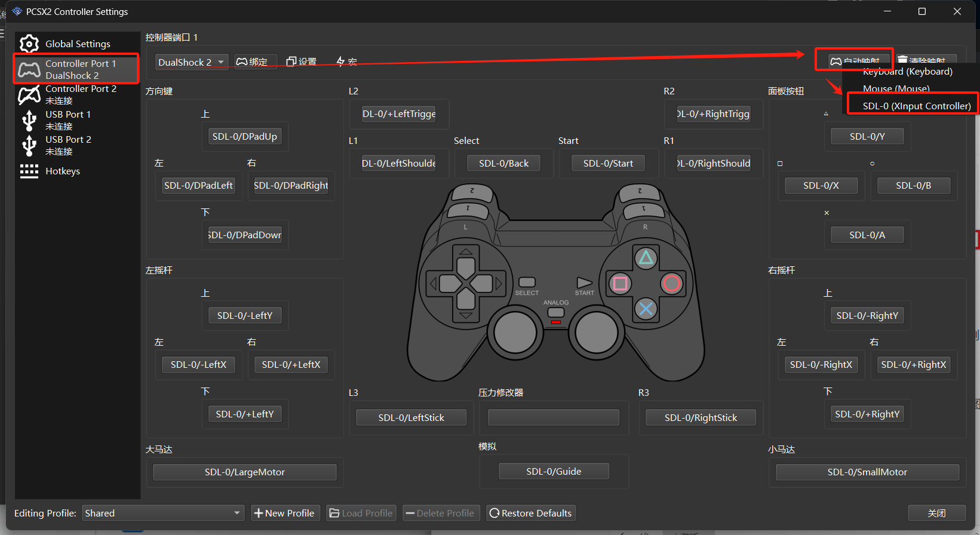
Task: Rebind R3 SDL-0/RightStick binding
Action: point(701,417)
